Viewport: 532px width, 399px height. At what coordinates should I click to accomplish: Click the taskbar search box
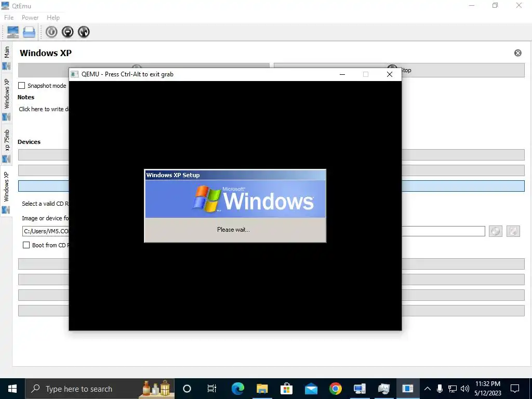point(100,389)
